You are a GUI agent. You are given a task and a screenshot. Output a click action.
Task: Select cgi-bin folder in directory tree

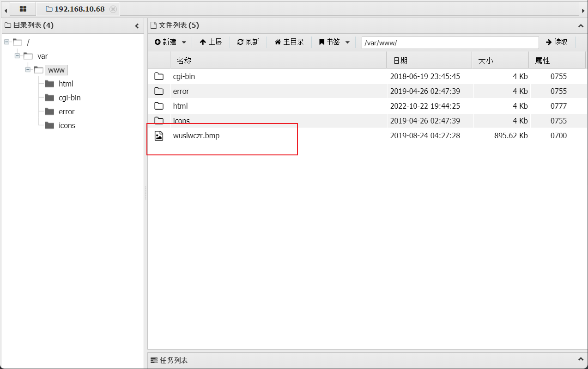coord(70,98)
